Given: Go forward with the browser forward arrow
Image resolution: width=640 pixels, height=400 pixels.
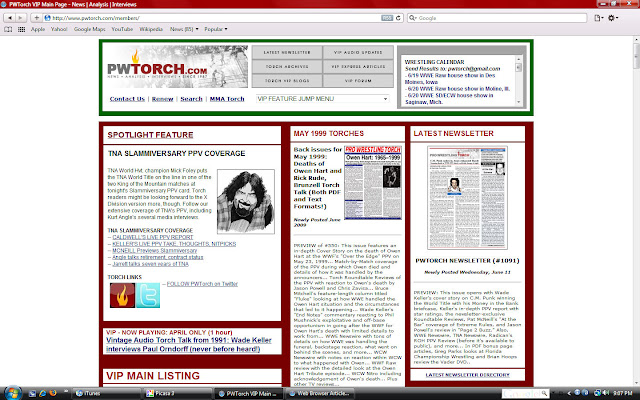Looking at the screenshot, I should tap(21, 18).
